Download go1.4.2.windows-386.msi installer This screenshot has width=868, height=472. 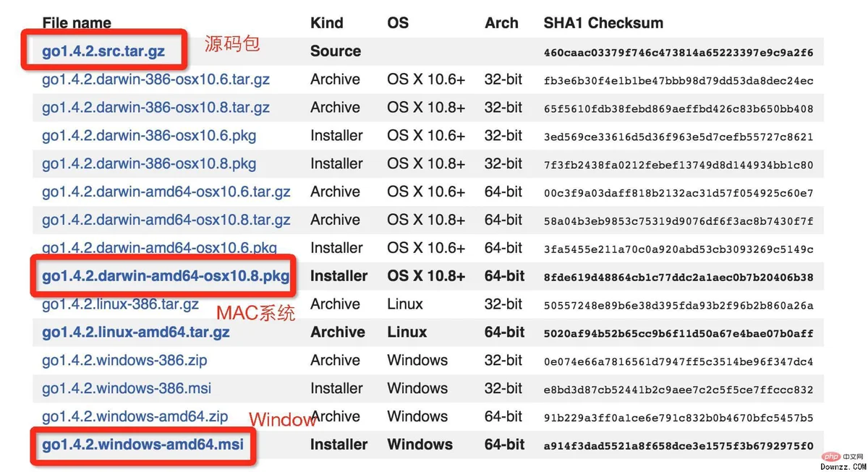127,389
